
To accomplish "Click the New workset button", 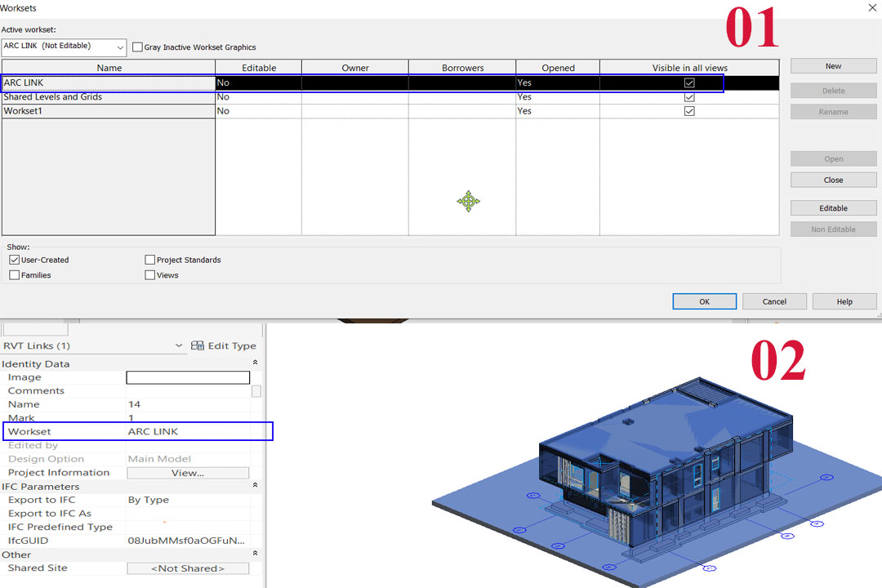I will [x=833, y=66].
